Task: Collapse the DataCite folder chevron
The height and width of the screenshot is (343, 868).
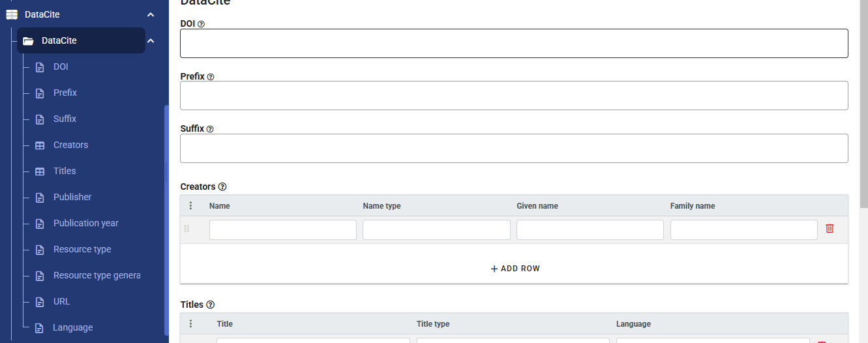Action: click(x=151, y=41)
